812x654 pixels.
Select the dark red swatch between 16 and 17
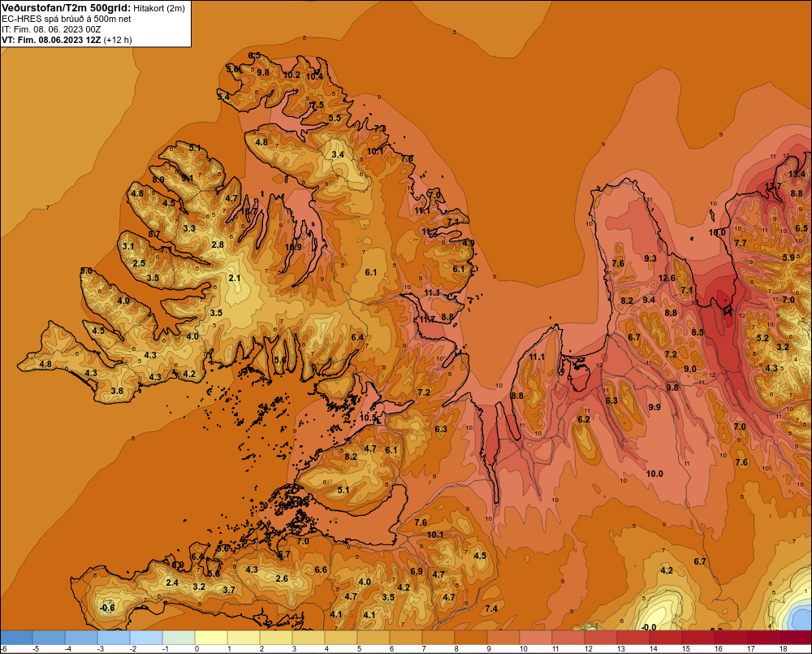click(x=729, y=637)
